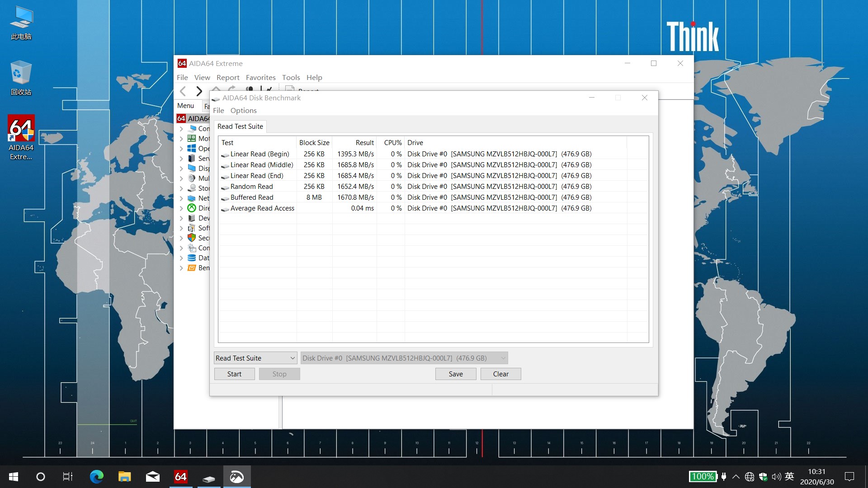
Task: Click the Clear results button
Action: click(x=500, y=374)
